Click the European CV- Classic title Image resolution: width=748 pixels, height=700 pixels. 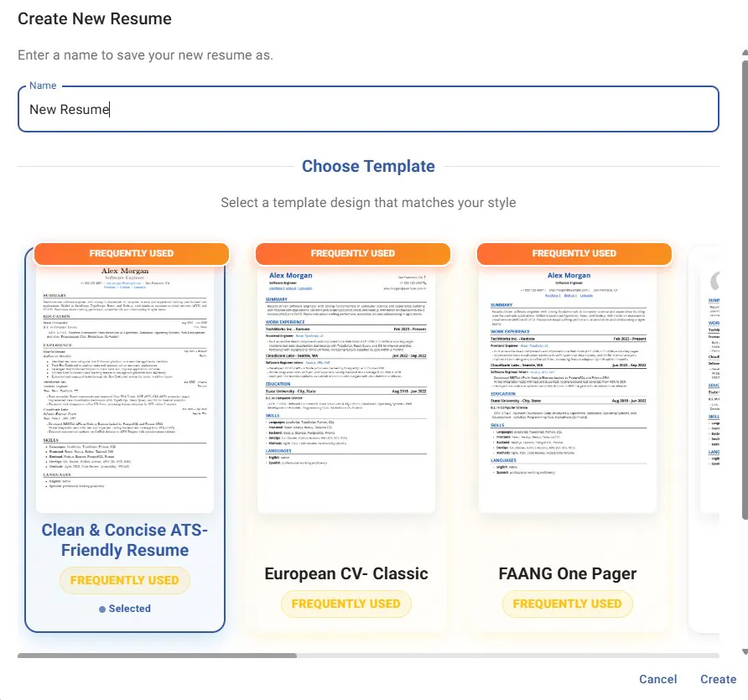[346, 573]
